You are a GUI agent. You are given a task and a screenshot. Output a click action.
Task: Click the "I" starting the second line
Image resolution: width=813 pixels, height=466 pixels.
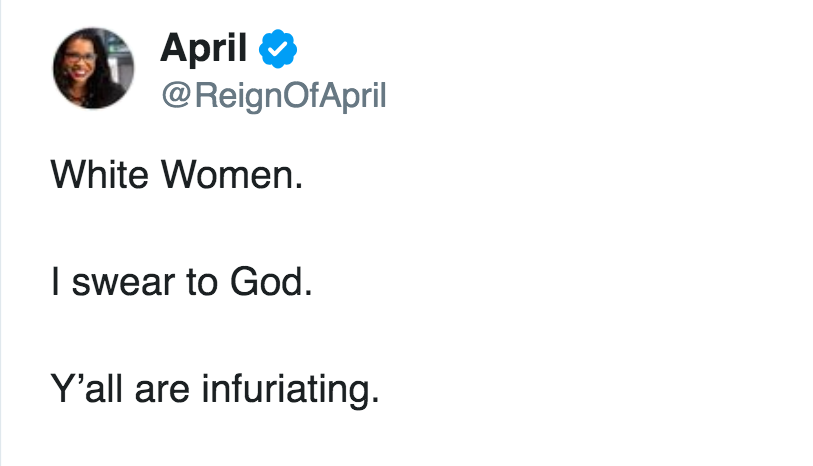55,282
